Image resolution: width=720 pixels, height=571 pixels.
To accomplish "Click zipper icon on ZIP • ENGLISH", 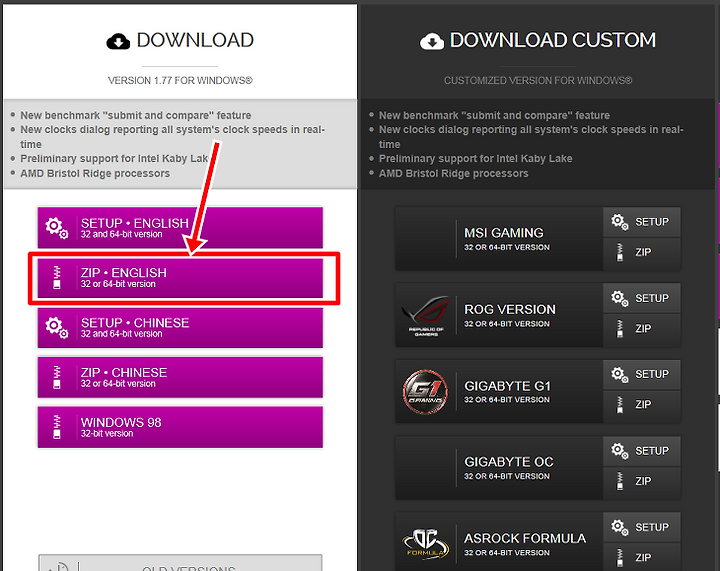I will coord(57,278).
